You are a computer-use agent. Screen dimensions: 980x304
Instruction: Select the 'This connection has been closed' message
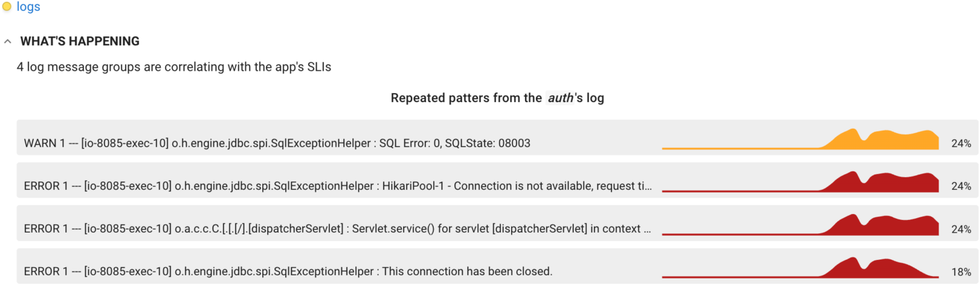[467, 271]
